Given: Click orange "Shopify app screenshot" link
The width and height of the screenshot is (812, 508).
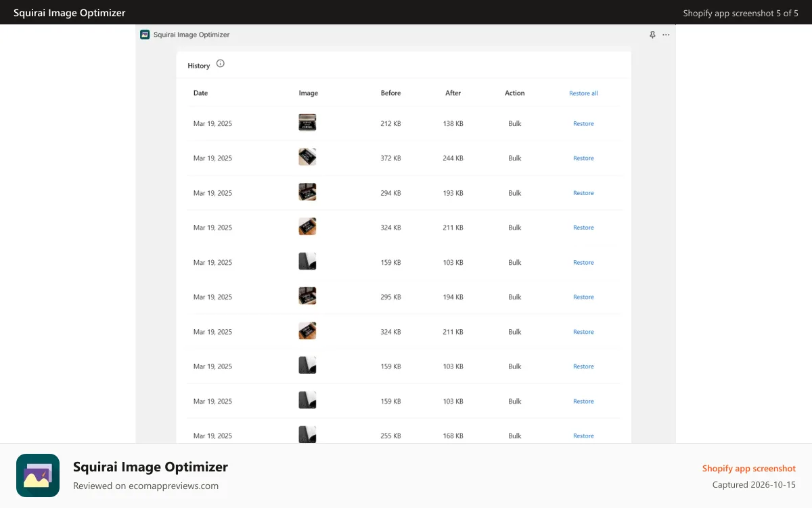Looking at the screenshot, I should click(x=749, y=468).
